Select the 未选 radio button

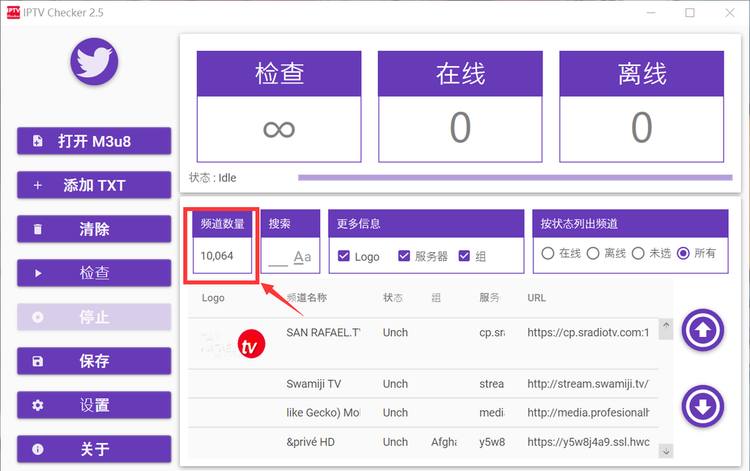tap(638, 253)
